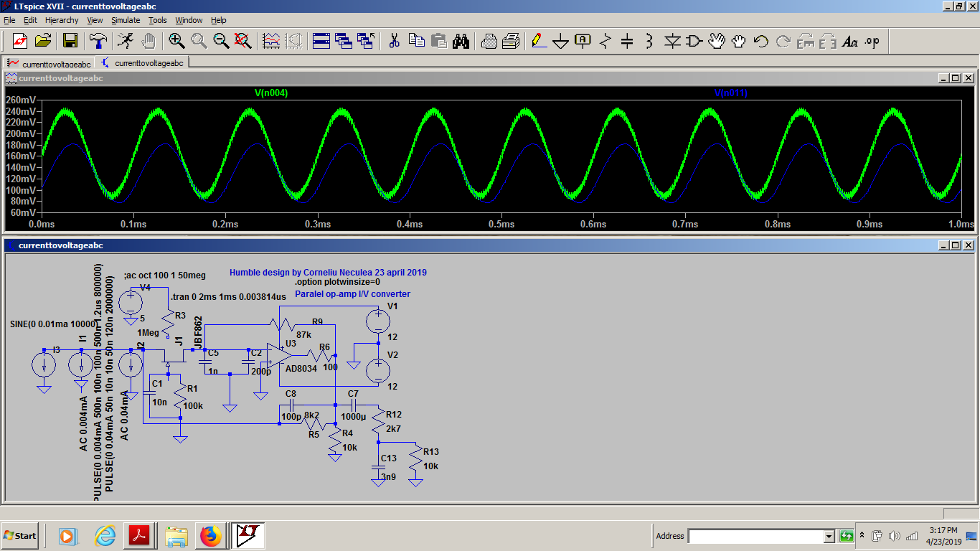This screenshot has width=980, height=551.
Task: Show hidden system tray icons arrow
Action: click(862, 535)
